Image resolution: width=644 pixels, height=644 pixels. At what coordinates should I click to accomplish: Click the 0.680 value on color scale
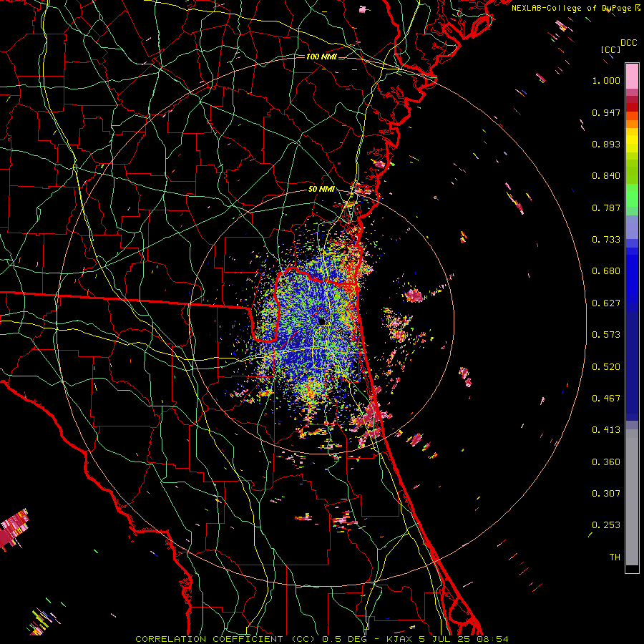coord(606,271)
